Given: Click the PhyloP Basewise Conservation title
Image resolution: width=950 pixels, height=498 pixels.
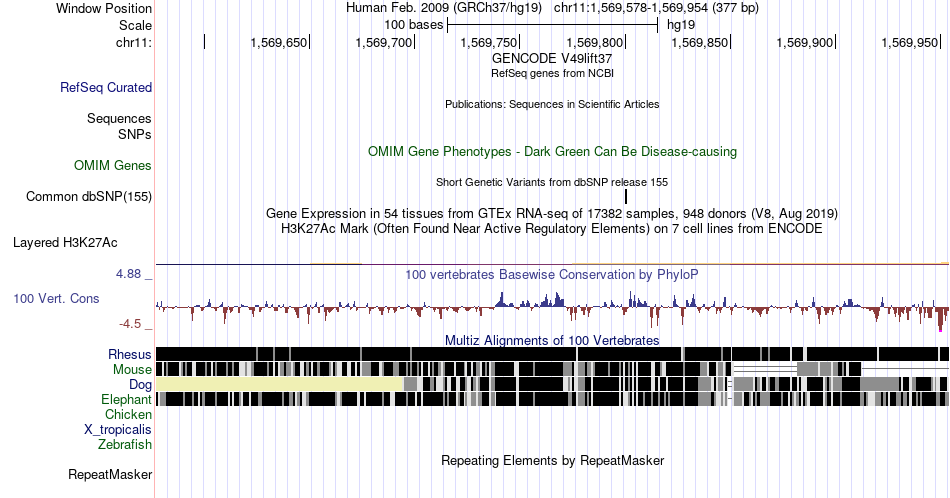Looking at the screenshot, I should pyautogui.click(x=552, y=274).
